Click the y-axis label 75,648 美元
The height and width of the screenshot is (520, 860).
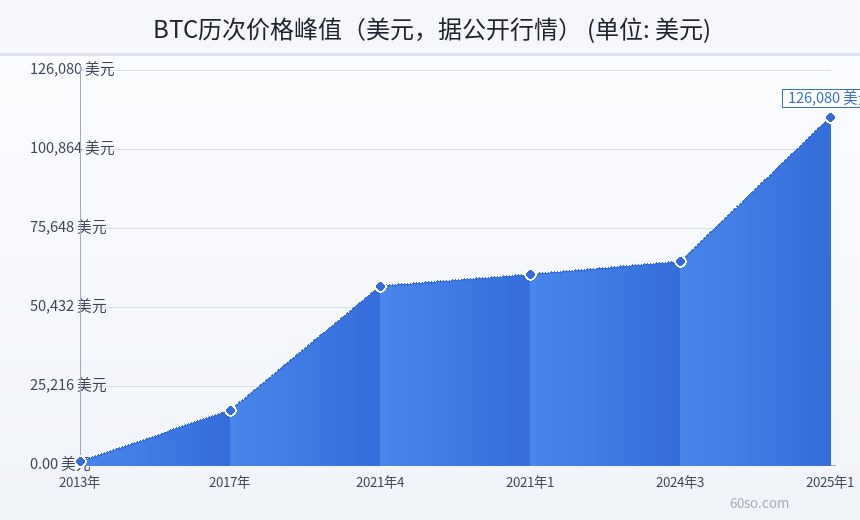point(68,227)
